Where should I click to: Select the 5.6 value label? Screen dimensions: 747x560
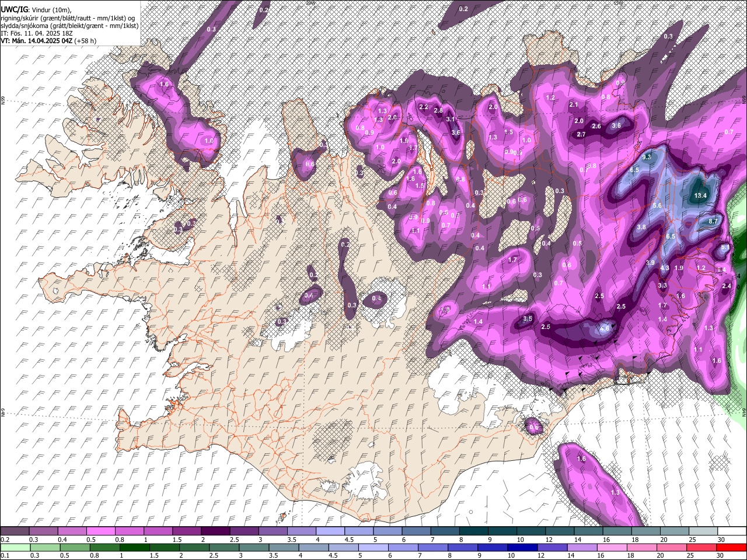pyautogui.click(x=657, y=205)
